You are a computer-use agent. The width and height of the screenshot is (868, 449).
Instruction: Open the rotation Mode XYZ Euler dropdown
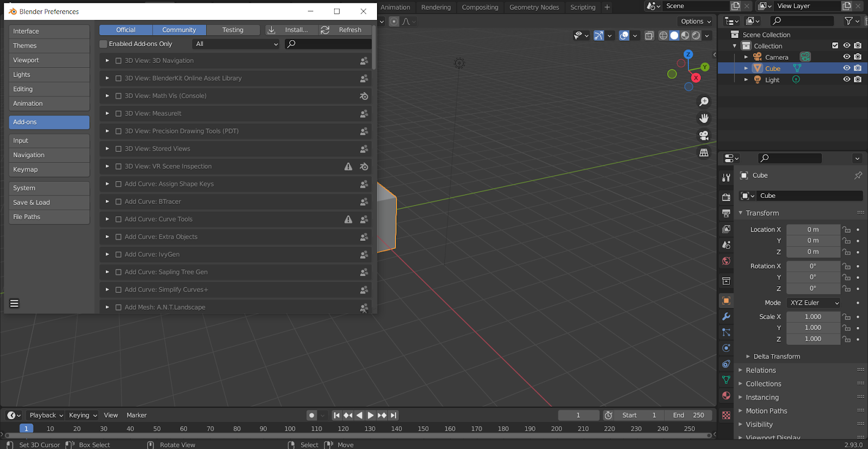814,303
